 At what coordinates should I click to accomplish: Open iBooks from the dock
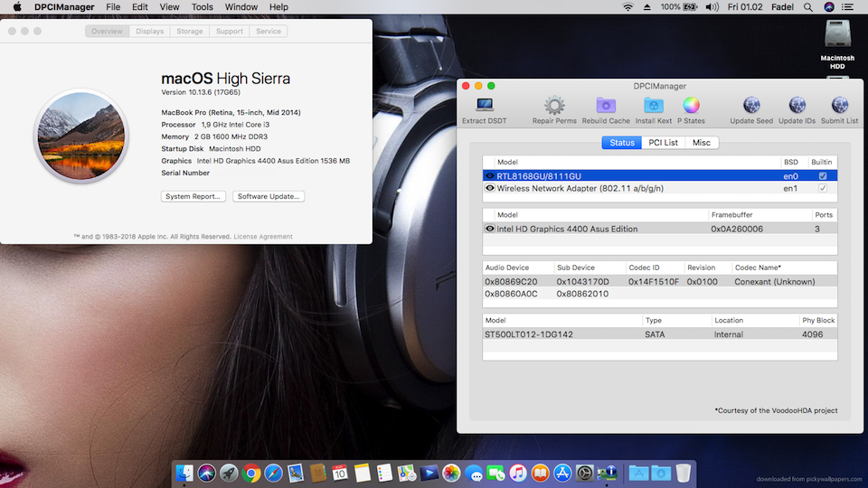540,473
